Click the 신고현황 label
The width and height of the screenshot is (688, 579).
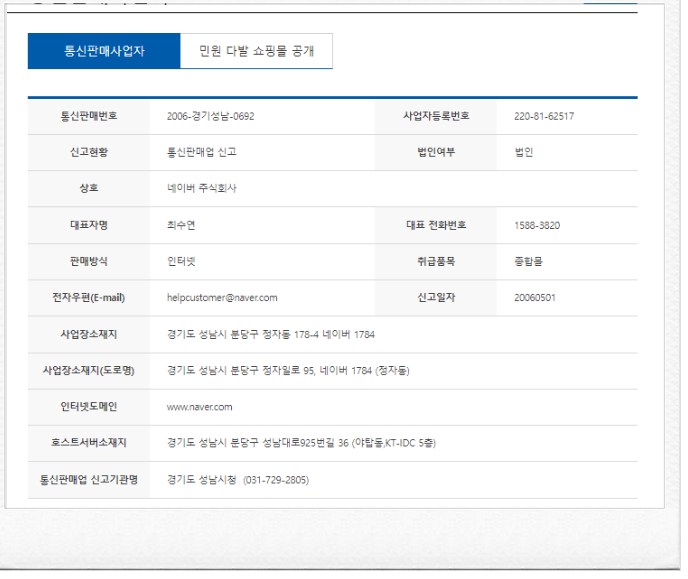click(89, 152)
